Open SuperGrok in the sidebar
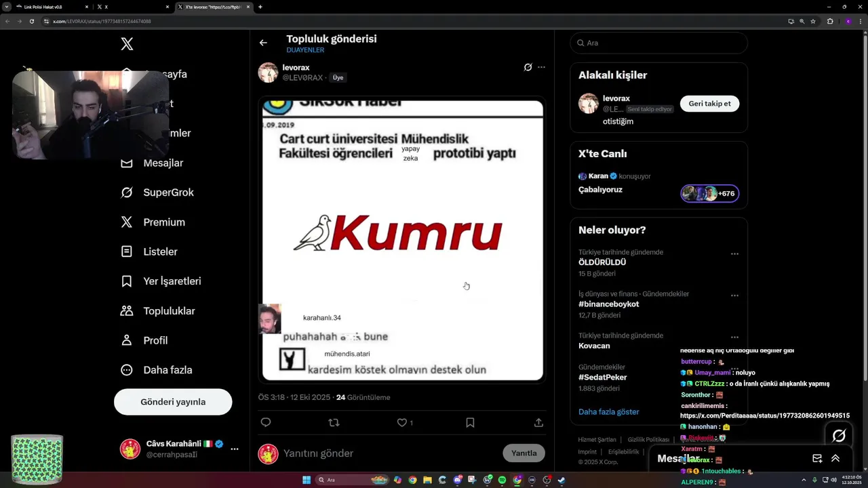868x488 pixels. [157, 192]
